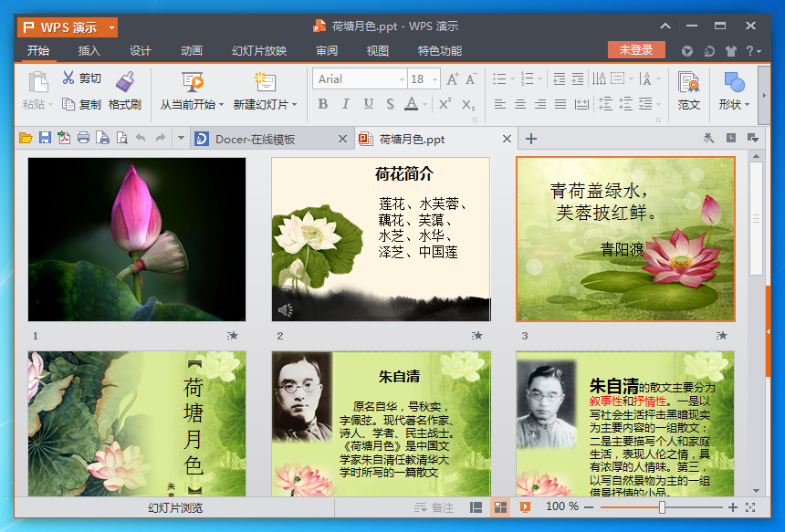
Task: Open WPS 演示 application menu arrow
Action: 112,27
